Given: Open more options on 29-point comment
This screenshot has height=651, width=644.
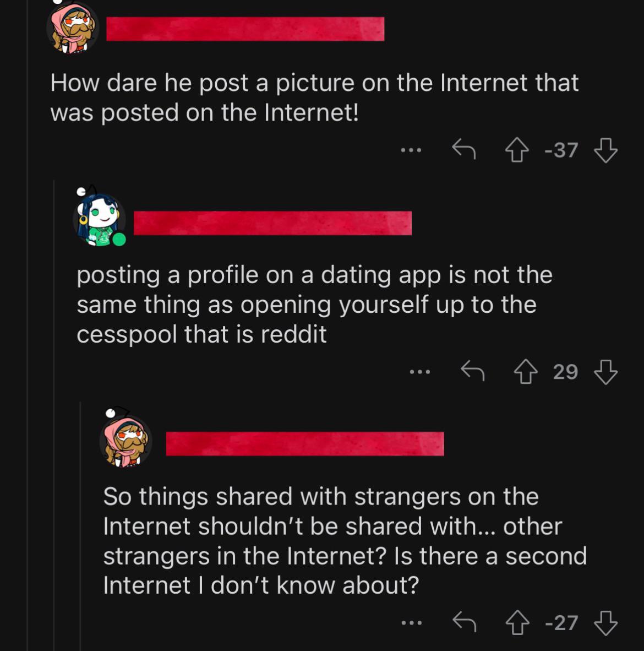Looking at the screenshot, I should coord(419,372).
